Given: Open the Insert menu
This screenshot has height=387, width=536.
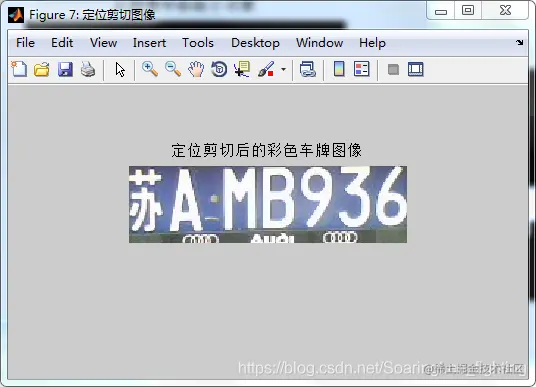Looking at the screenshot, I should [x=149, y=43].
